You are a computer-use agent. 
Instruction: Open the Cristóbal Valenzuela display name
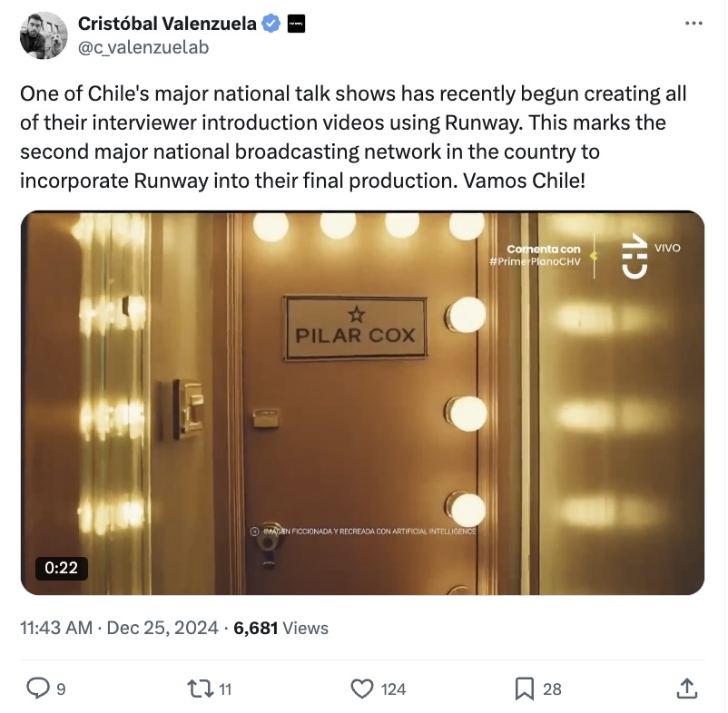tap(167, 24)
